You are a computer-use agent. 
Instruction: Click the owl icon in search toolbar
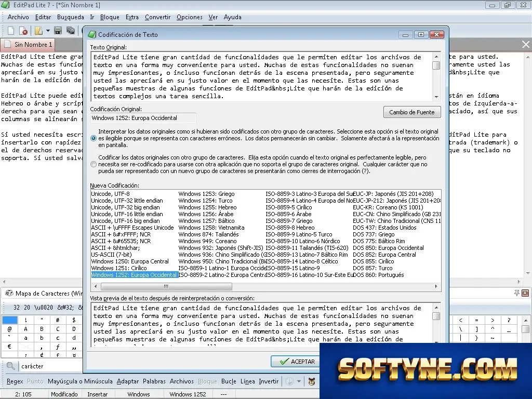[x=312, y=381]
